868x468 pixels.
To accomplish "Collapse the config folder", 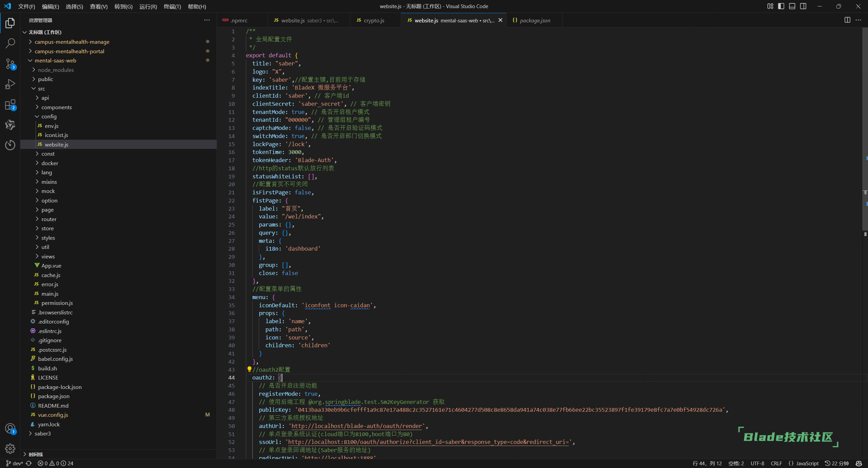I will coord(119,116).
